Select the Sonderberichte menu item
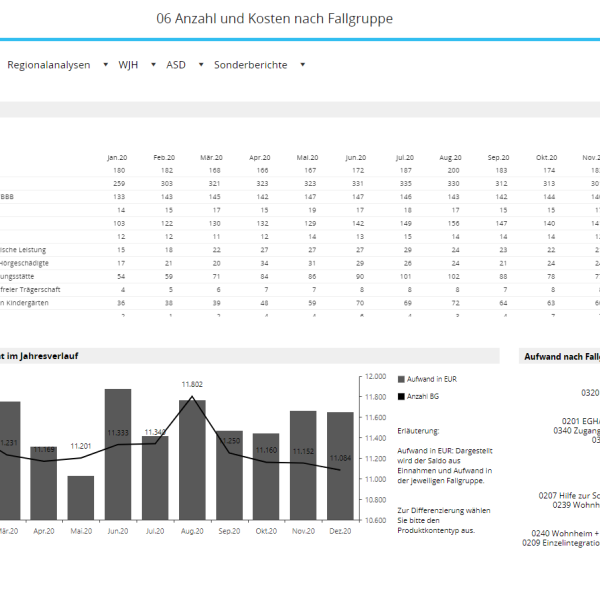The height and width of the screenshot is (600, 600). coord(251,65)
